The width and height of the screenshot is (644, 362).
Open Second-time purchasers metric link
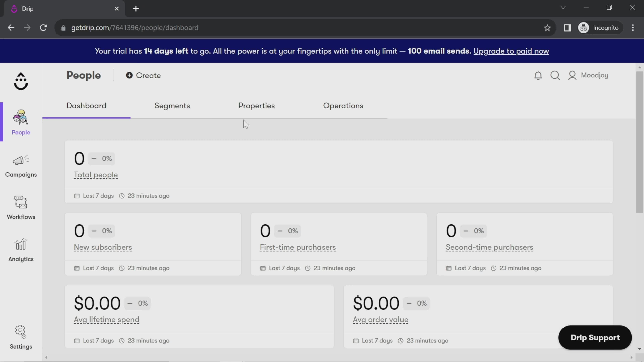point(489,247)
